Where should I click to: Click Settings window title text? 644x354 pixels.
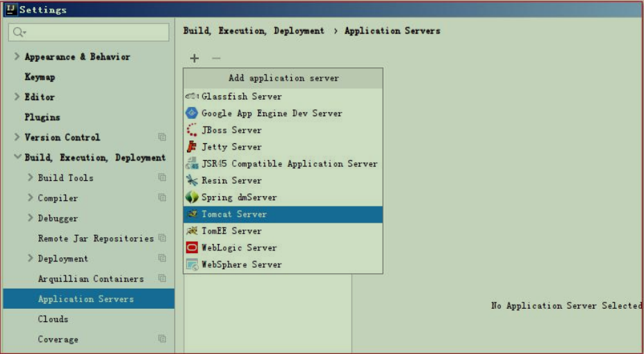point(42,10)
